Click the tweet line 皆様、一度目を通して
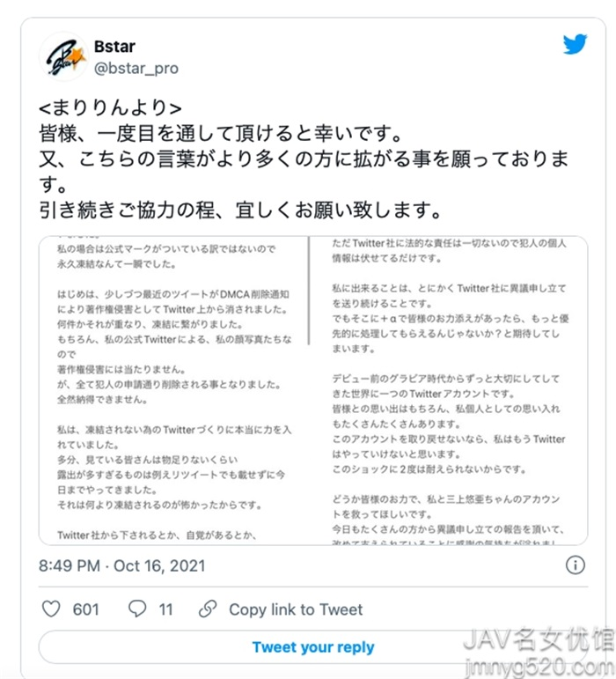The height and width of the screenshot is (679, 616). tap(221, 133)
